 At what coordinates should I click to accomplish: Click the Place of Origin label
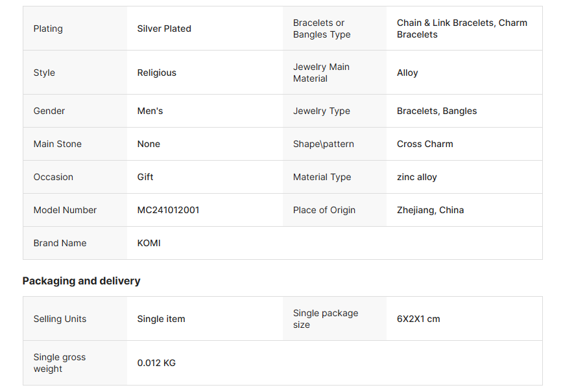coord(324,210)
